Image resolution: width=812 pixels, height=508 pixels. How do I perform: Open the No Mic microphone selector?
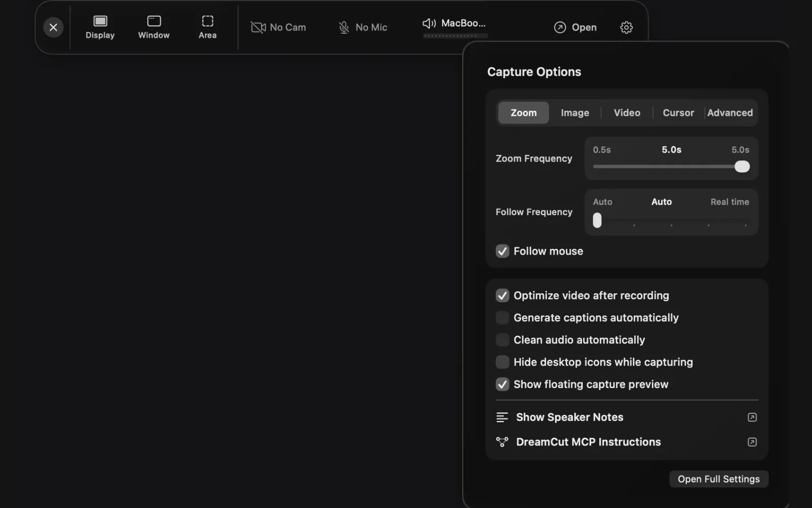point(363,27)
